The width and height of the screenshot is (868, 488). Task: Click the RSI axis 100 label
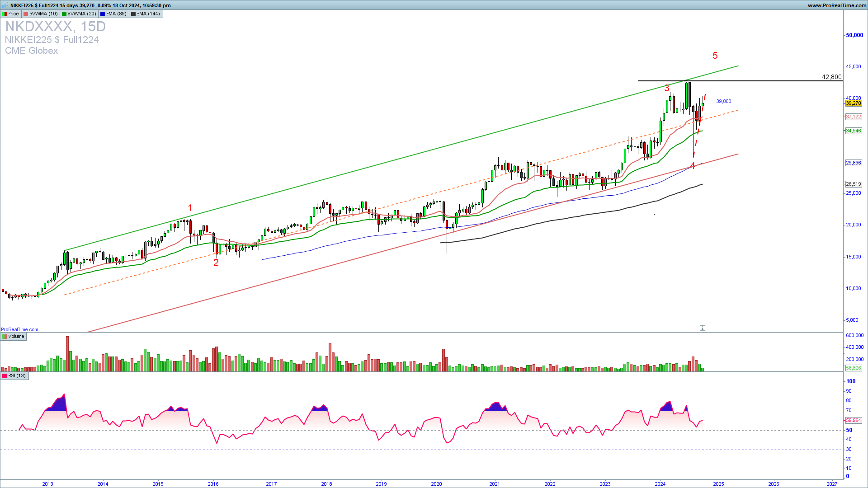pos(851,381)
